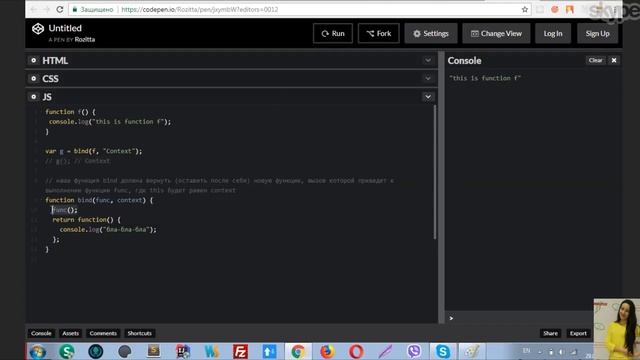Image resolution: width=640 pixels, height=360 pixels.
Task: Expand the CSS editor dropdown arrow
Action: click(428, 78)
